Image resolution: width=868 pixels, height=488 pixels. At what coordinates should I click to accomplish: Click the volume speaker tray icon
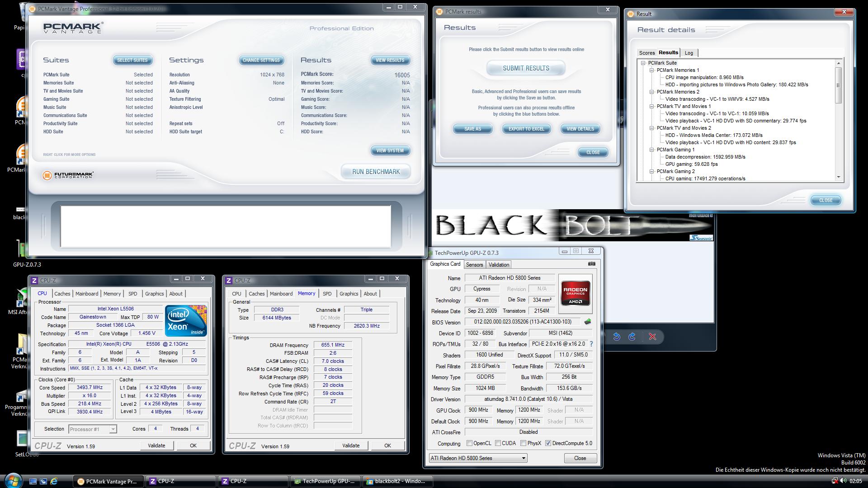843,481
